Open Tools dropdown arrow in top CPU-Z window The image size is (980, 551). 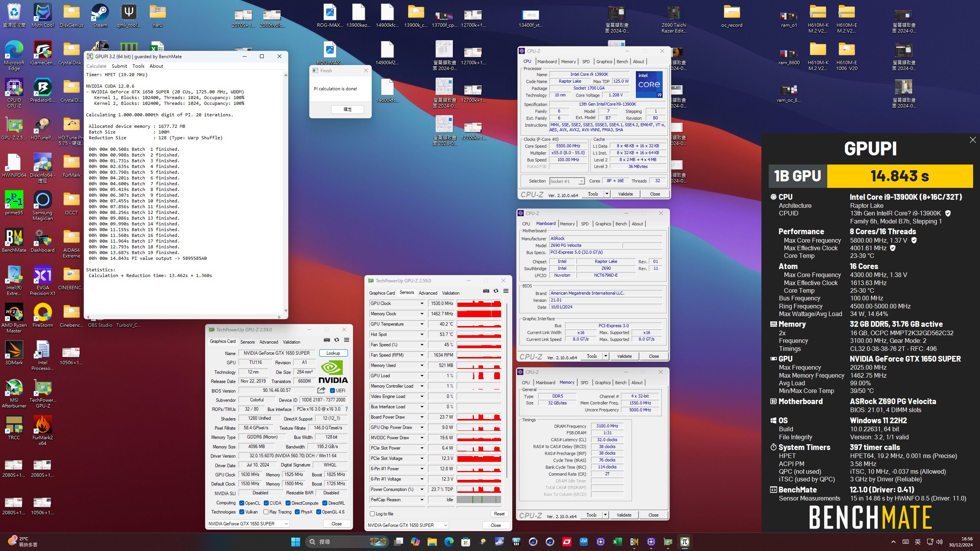tap(607, 194)
